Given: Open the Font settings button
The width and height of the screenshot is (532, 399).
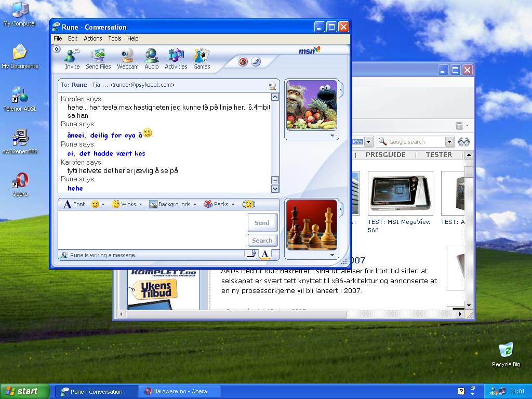Looking at the screenshot, I should pos(74,204).
